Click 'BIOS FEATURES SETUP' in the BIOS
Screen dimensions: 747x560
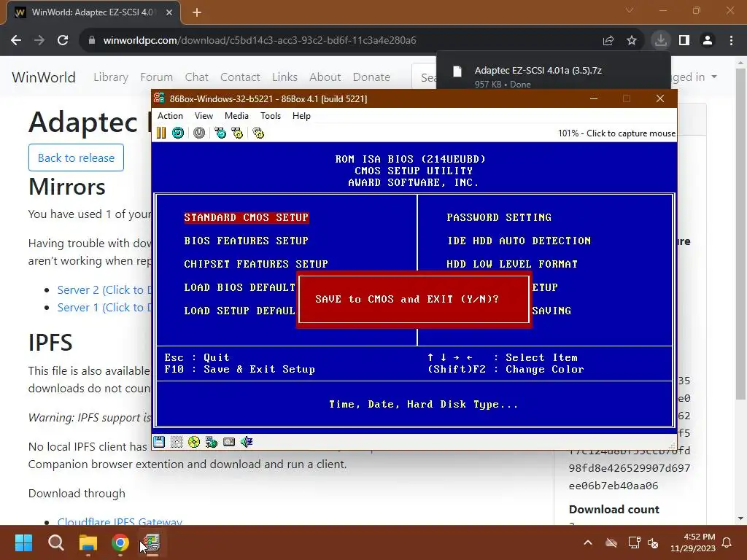246,241
